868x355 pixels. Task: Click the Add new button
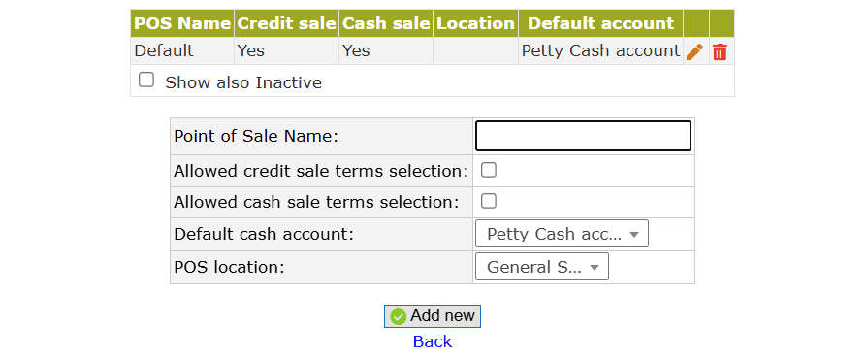[433, 316]
